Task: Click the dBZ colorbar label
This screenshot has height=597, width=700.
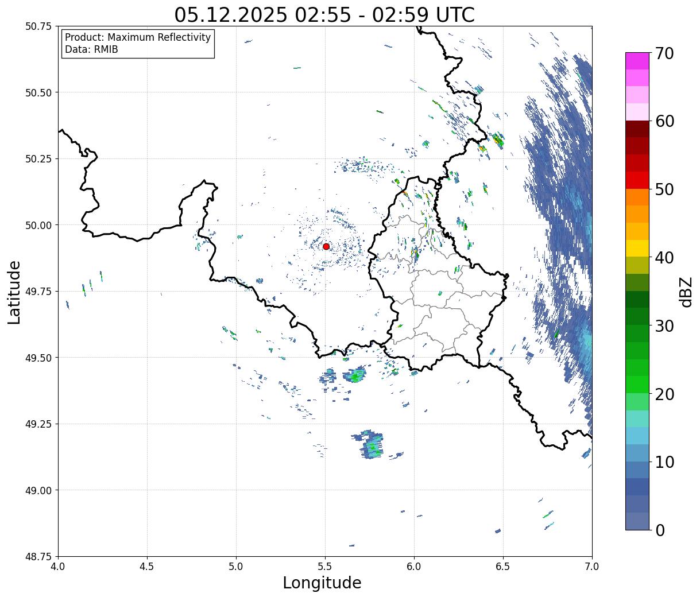Action: point(686,292)
